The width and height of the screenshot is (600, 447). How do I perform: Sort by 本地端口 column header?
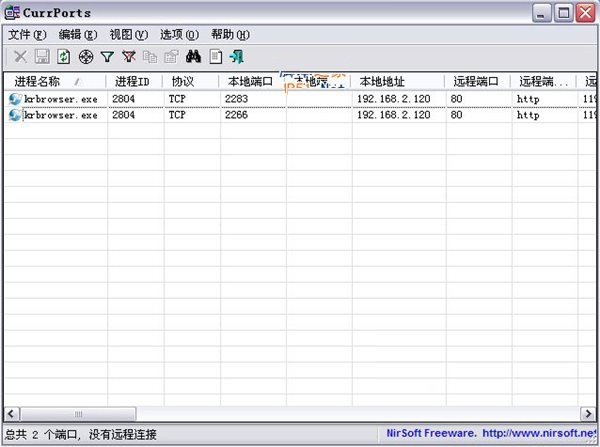click(252, 82)
